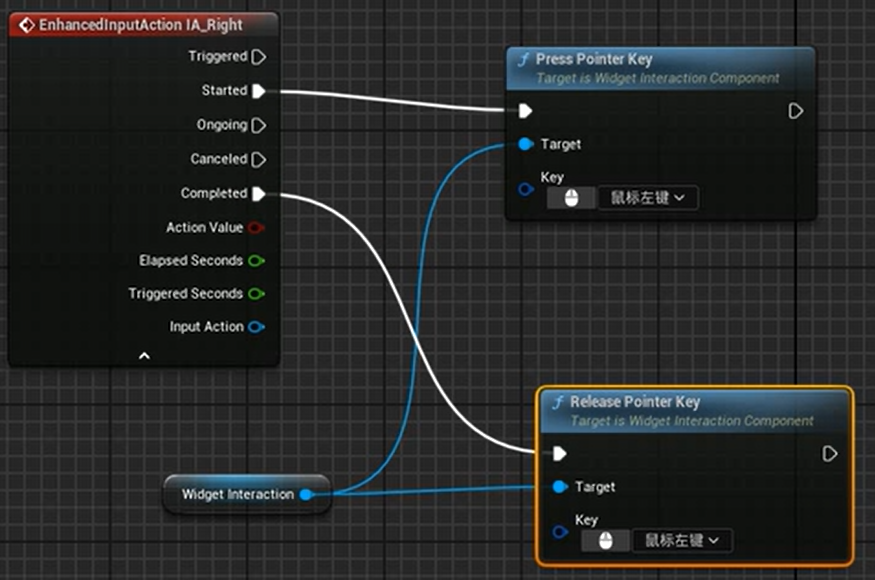Click Widget Interaction variable output pin

[306, 494]
